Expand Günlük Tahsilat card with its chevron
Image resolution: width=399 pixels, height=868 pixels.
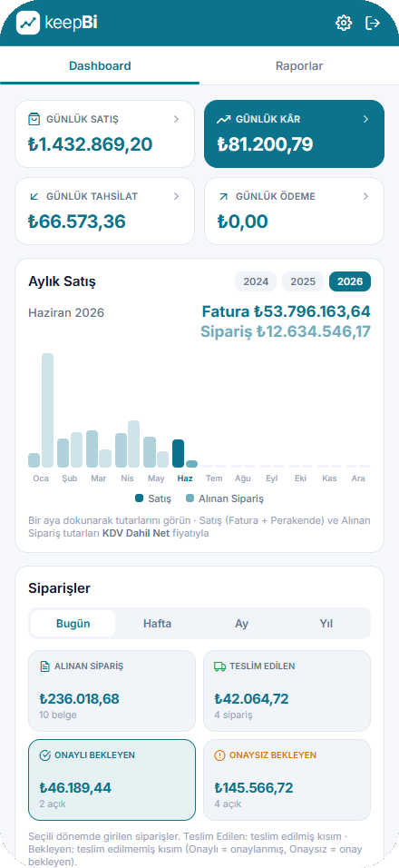tap(176, 196)
